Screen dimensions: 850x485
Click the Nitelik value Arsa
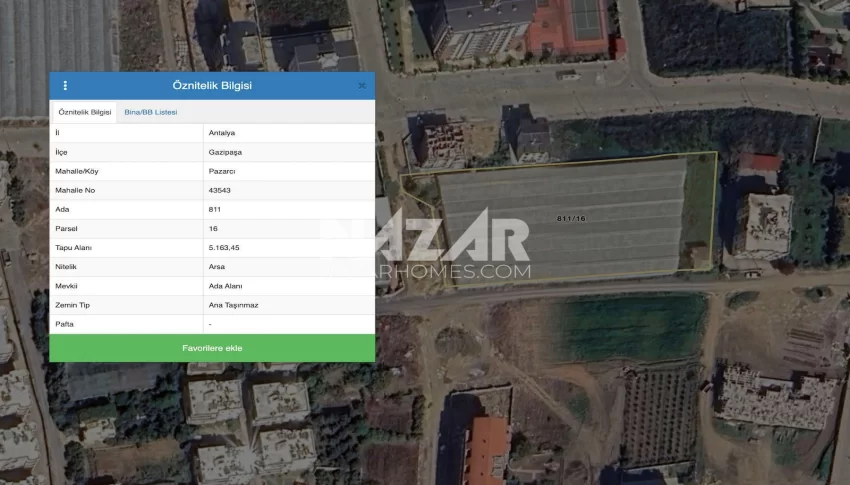pos(217,266)
